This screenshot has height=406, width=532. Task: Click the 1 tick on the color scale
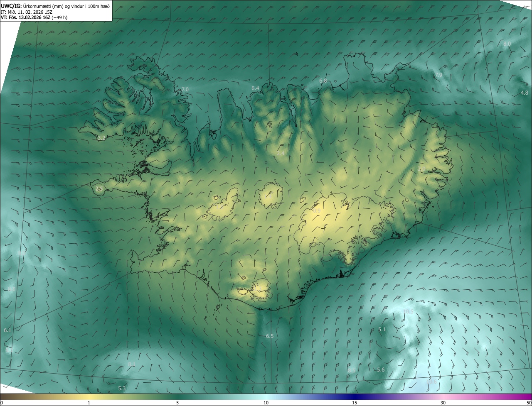[x=89, y=403]
